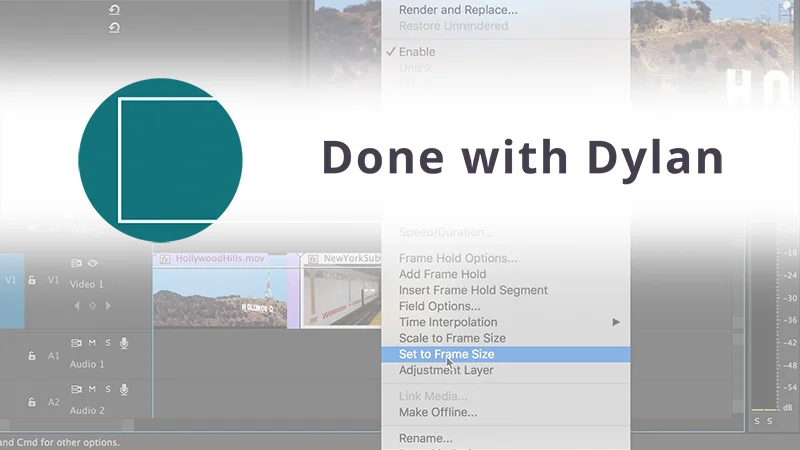
Task: Mute the Audio 1 track
Action: coord(92,343)
